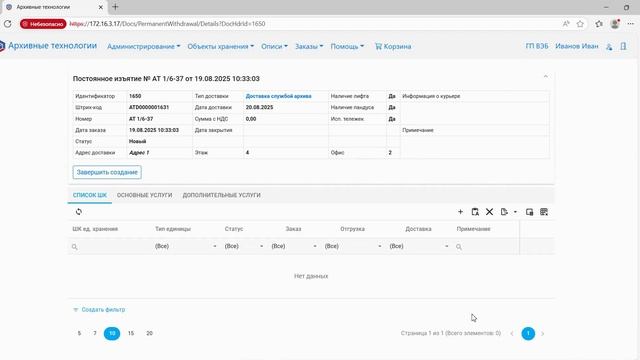Open the Корзина cart
This screenshot has width=640, height=360.
click(393, 47)
